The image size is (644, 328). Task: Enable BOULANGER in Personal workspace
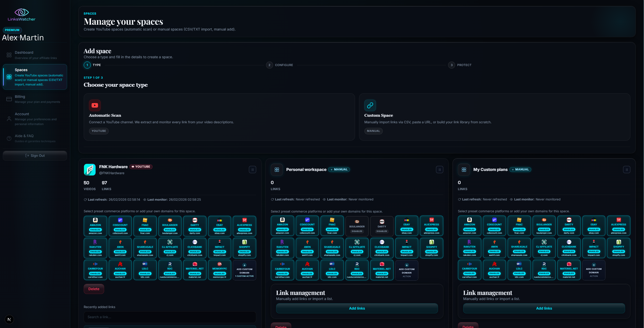pyautogui.click(x=357, y=226)
